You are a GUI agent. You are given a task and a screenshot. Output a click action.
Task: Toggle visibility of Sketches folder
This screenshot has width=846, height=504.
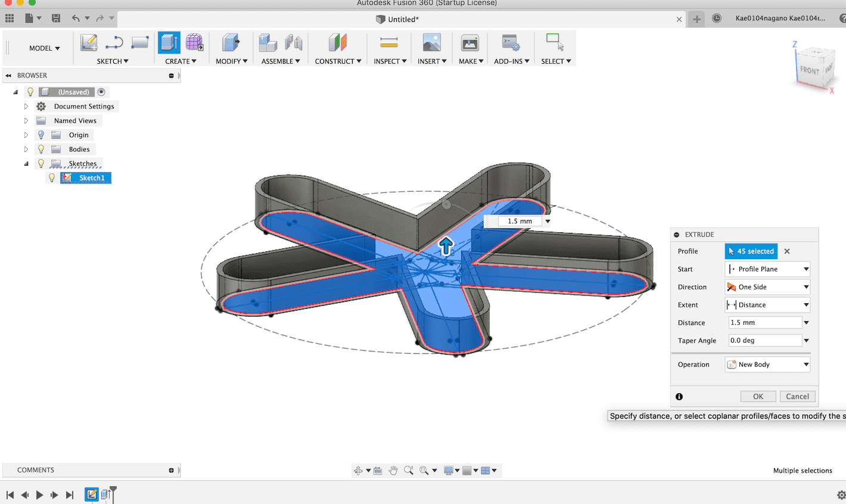[x=41, y=164]
